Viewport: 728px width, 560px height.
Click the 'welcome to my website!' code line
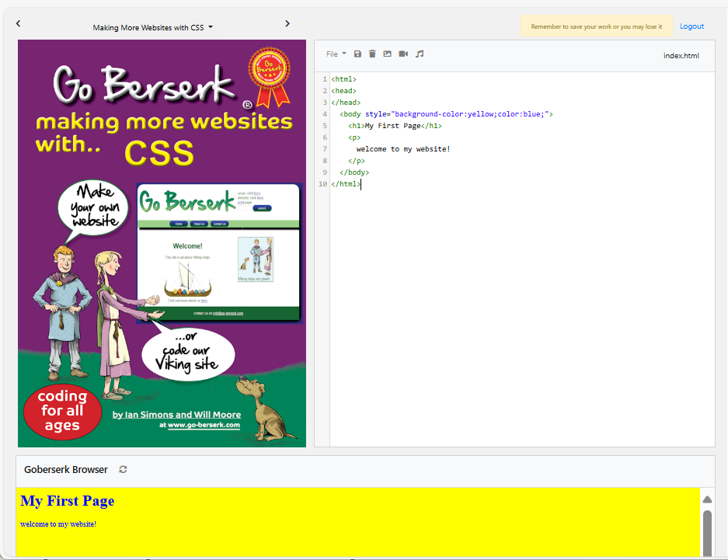coord(403,149)
